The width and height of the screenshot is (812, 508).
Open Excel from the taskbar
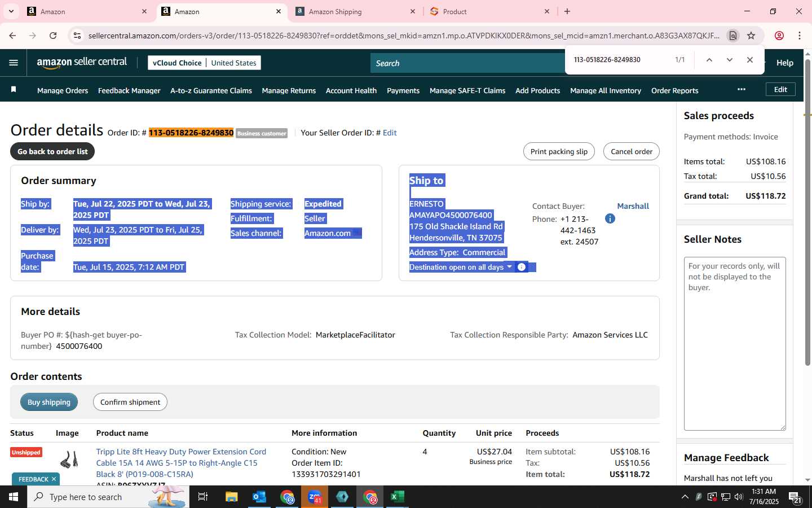[x=398, y=497]
